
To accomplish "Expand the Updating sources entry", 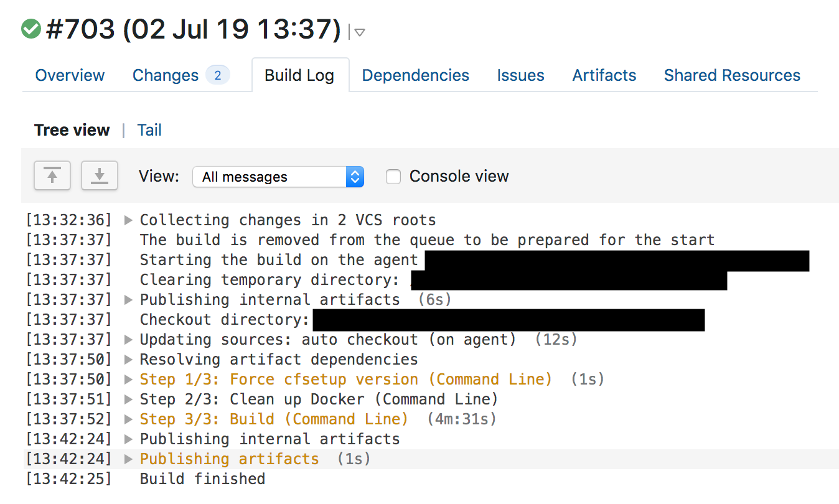I will (x=128, y=340).
